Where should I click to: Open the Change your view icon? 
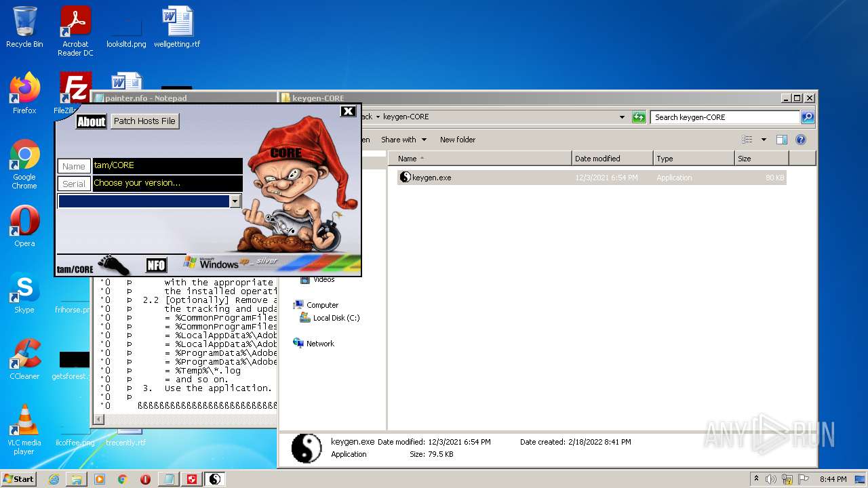tap(747, 140)
